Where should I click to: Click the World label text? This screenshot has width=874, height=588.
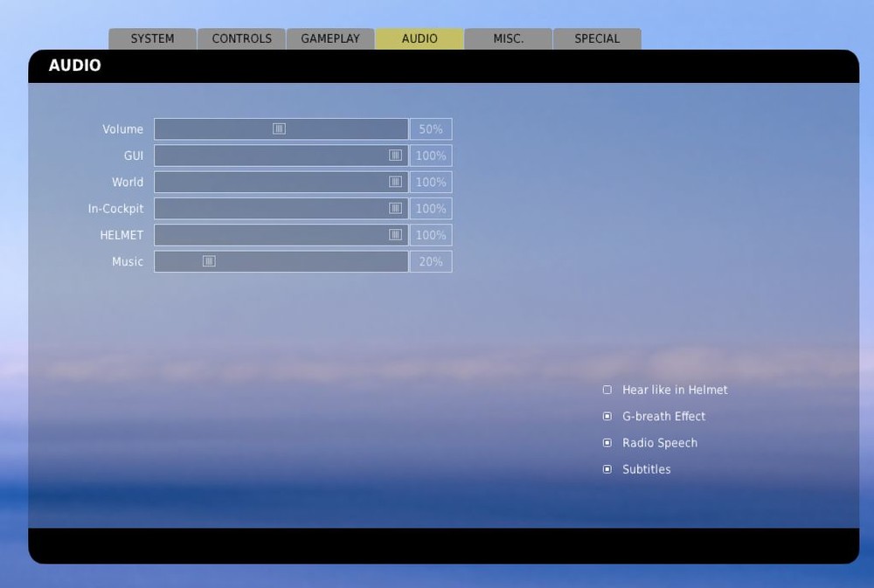(x=127, y=183)
